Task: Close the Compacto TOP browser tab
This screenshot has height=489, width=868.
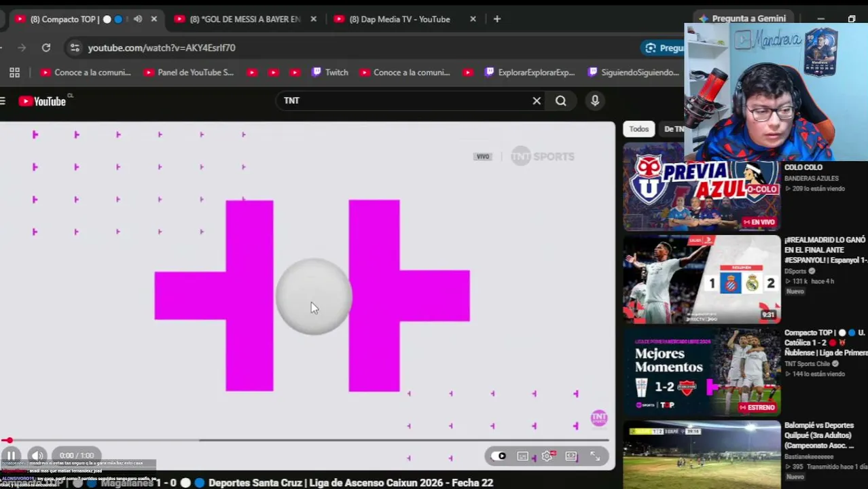Action: [x=153, y=19]
